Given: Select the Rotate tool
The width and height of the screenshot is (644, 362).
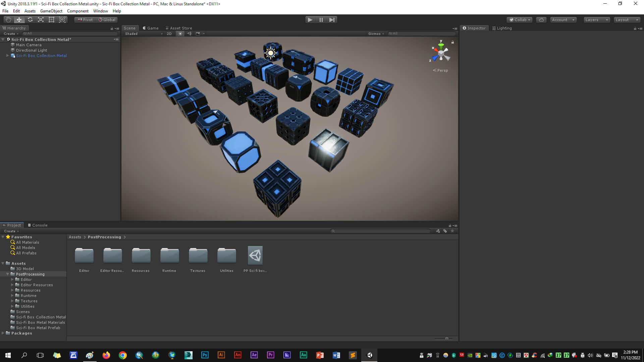Looking at the screenshot, I should coord(30,20).
